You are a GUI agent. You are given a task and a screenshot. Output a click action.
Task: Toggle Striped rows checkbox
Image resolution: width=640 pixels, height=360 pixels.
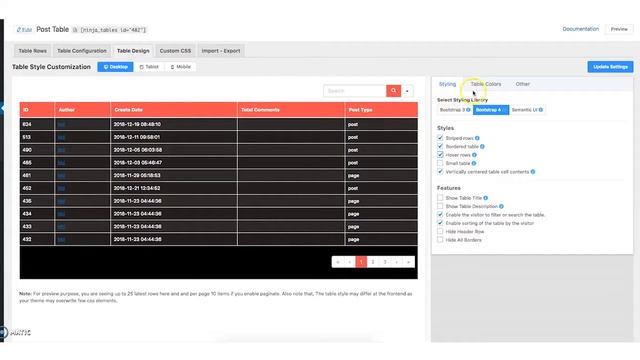click(440, 138)
